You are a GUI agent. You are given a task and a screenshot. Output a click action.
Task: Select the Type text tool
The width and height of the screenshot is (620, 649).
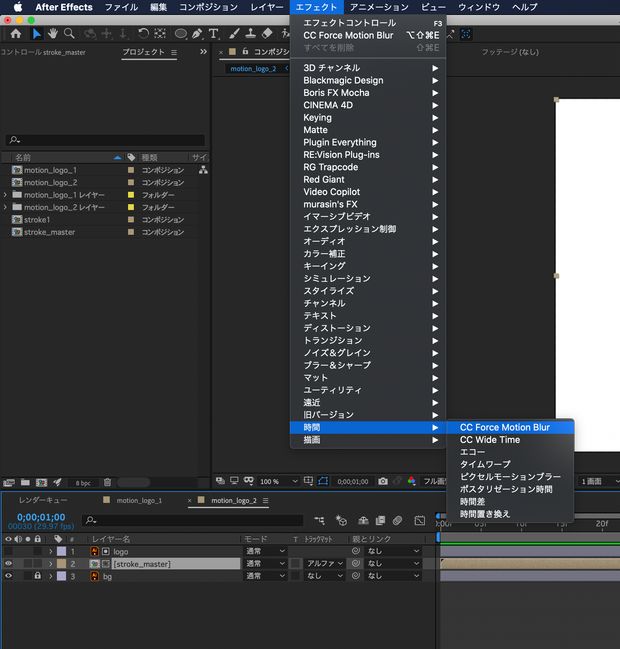pos(214,34)
